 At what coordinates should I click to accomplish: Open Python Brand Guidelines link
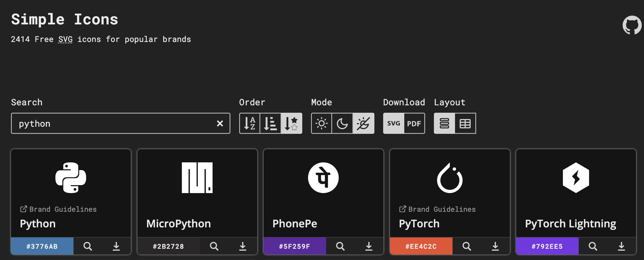pos(58,209)
